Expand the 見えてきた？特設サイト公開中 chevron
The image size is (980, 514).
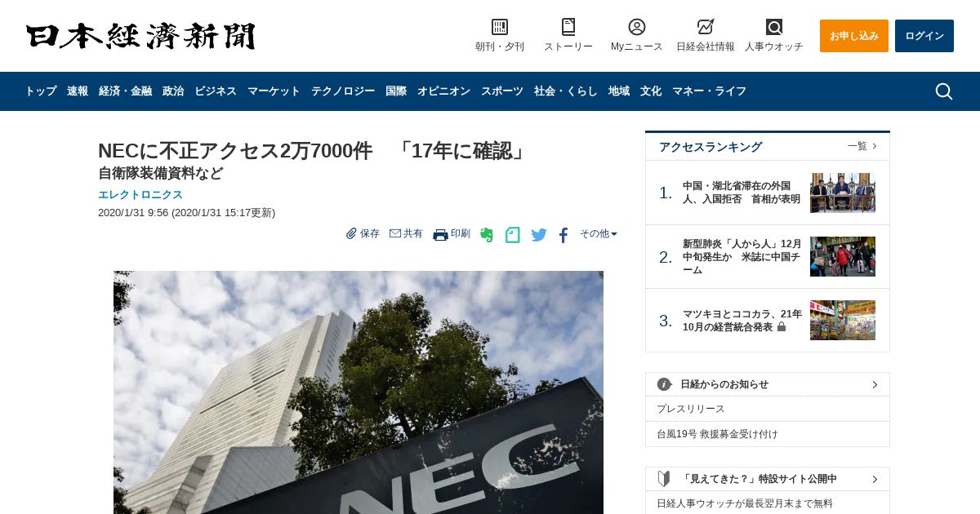click(x=875, y=479)
